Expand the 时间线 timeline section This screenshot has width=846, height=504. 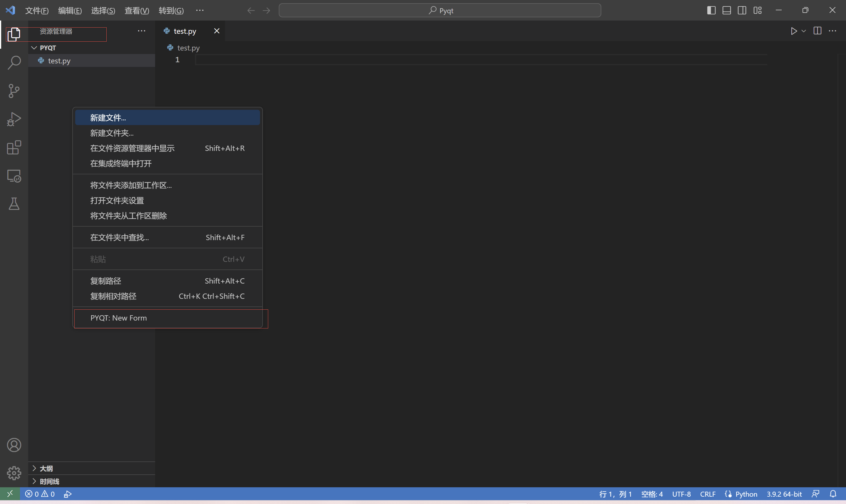[92, 481]
